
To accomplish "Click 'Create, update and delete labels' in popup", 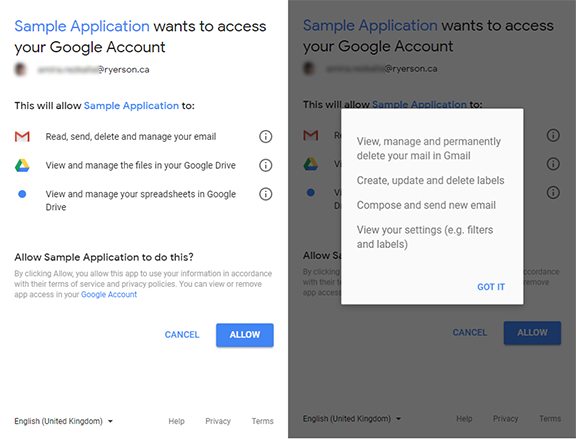I will coord(430,180).
